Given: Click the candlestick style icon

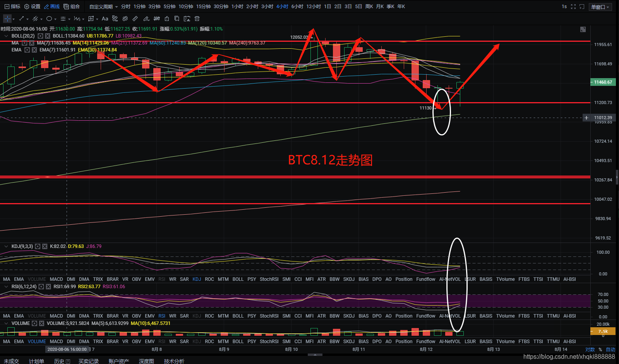Looking at the screenshot, I should (x=157, y=19).
